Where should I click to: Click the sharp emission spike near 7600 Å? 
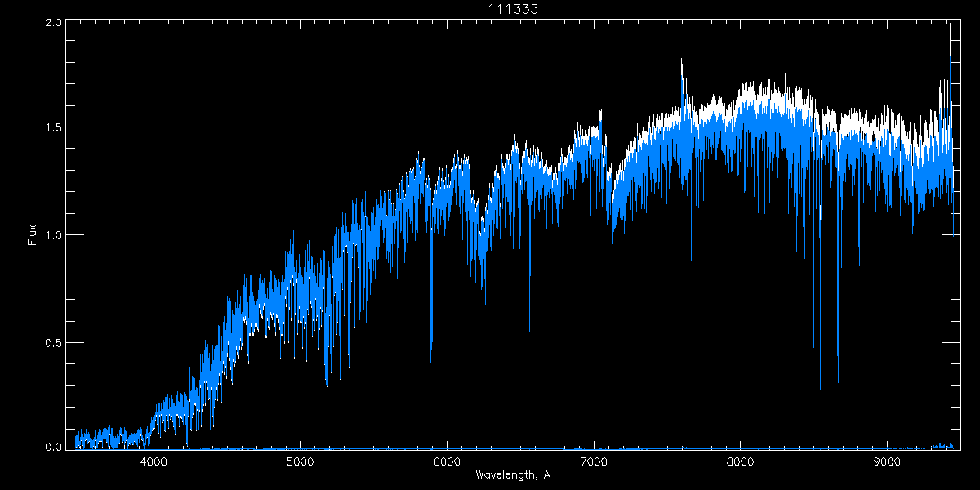[682, 65]
